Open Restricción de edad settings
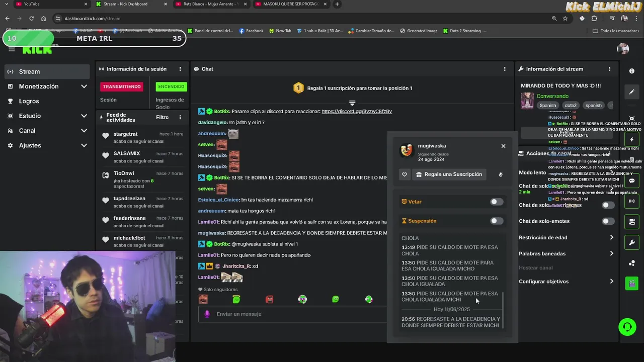 click(567, 237)
